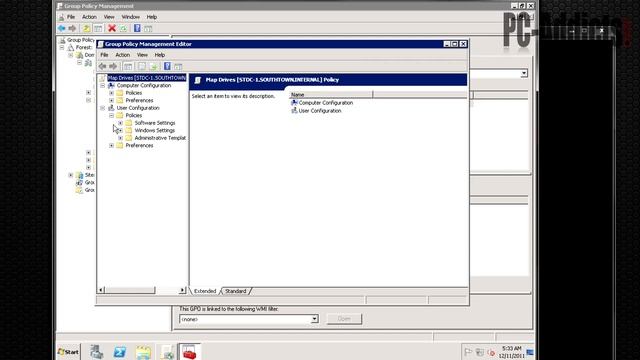The image size is (640, 360).
Task: Expand the Administrative Templates folder
Action: coord(120,138)
